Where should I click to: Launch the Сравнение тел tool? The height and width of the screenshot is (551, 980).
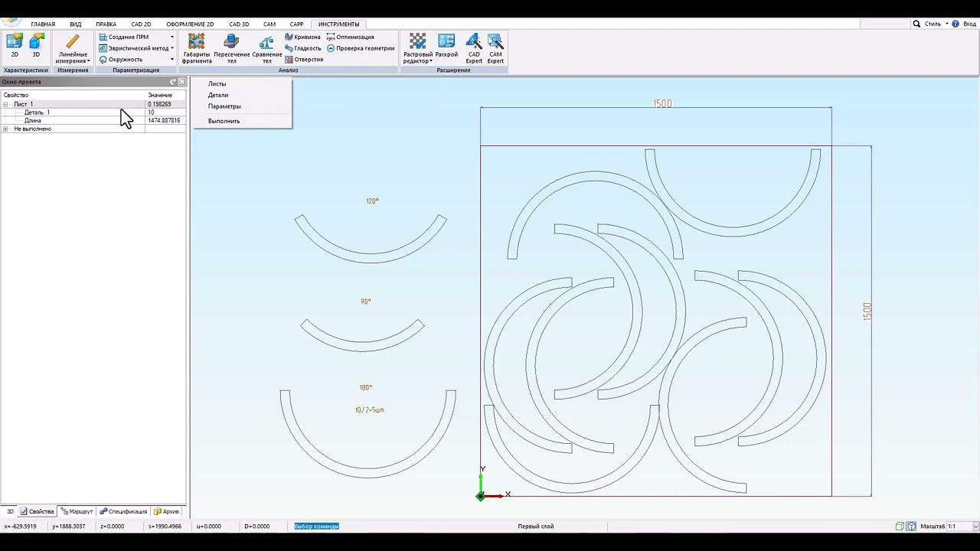tap(267, 48)
